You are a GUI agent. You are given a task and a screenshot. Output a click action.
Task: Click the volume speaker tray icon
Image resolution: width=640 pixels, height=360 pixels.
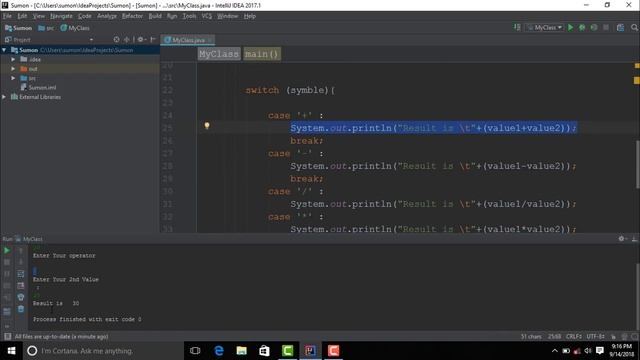[588, 351]
